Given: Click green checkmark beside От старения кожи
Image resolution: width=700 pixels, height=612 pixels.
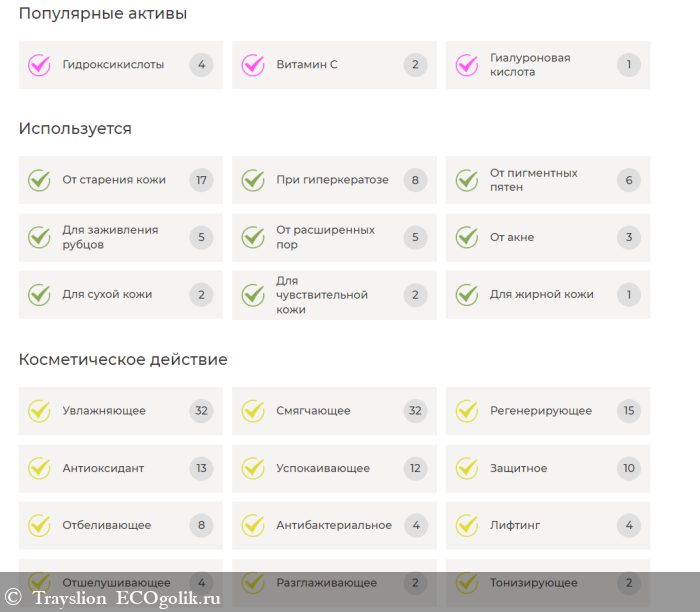Looking at the screenshot, I should (39, 180).
